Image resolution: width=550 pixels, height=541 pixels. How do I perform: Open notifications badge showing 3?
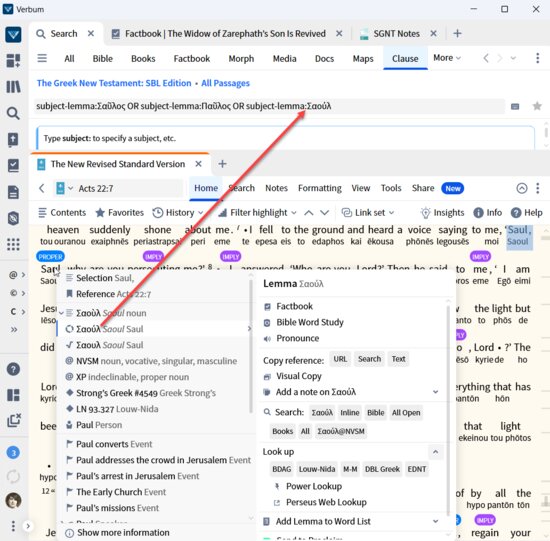[x=13, y=453]
